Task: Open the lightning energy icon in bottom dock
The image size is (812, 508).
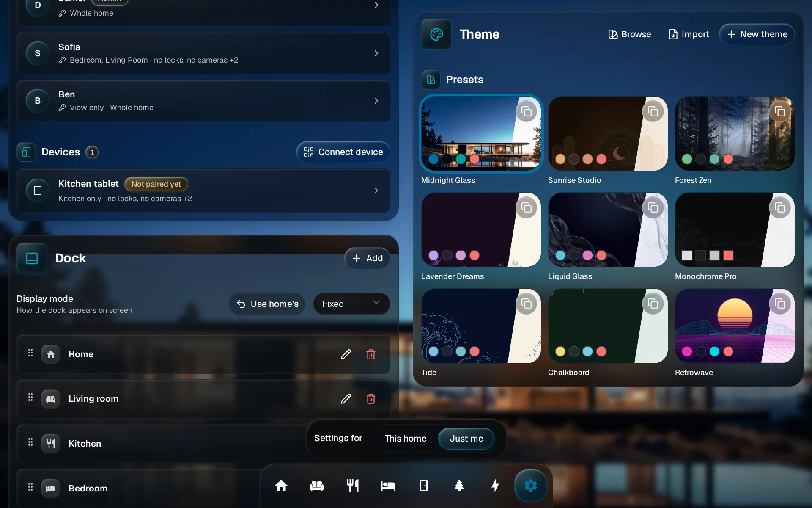Action: pos(495,486)
